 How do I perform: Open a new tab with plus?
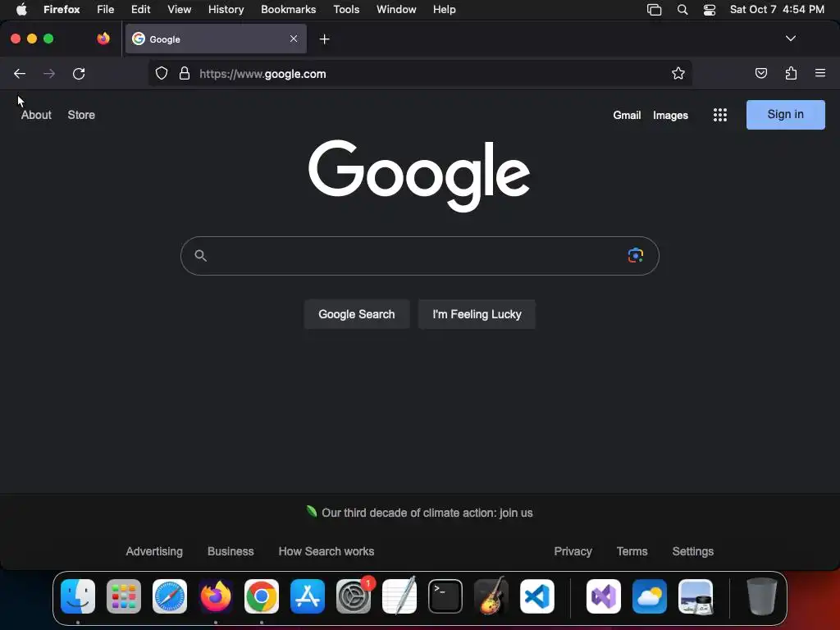click(x=324, y=39)
